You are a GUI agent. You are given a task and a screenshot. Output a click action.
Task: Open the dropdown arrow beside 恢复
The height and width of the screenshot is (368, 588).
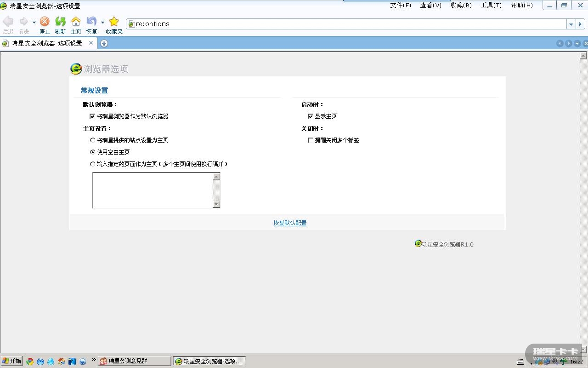102,22
